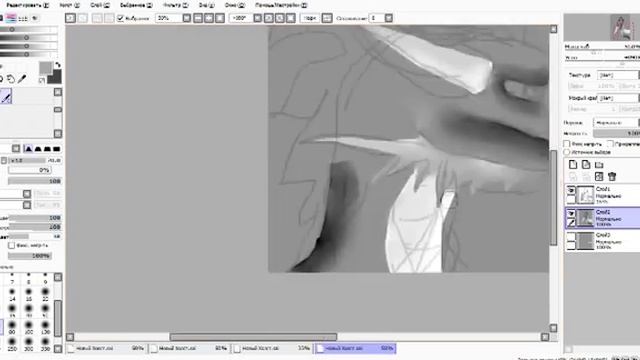Viewport: 640px width, 360px height.
Task: Open the layer blending mode dropdown
Action: [x=616, y=122]
